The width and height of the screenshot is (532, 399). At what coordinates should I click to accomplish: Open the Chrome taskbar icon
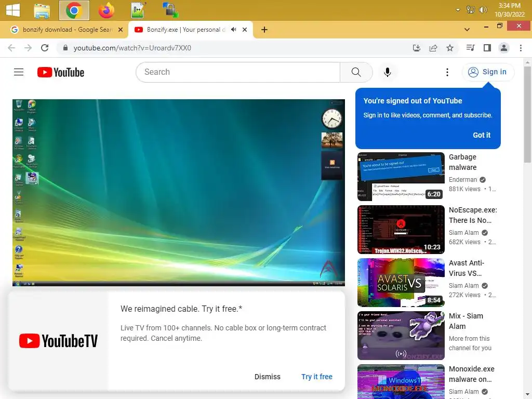click(74, 10)
